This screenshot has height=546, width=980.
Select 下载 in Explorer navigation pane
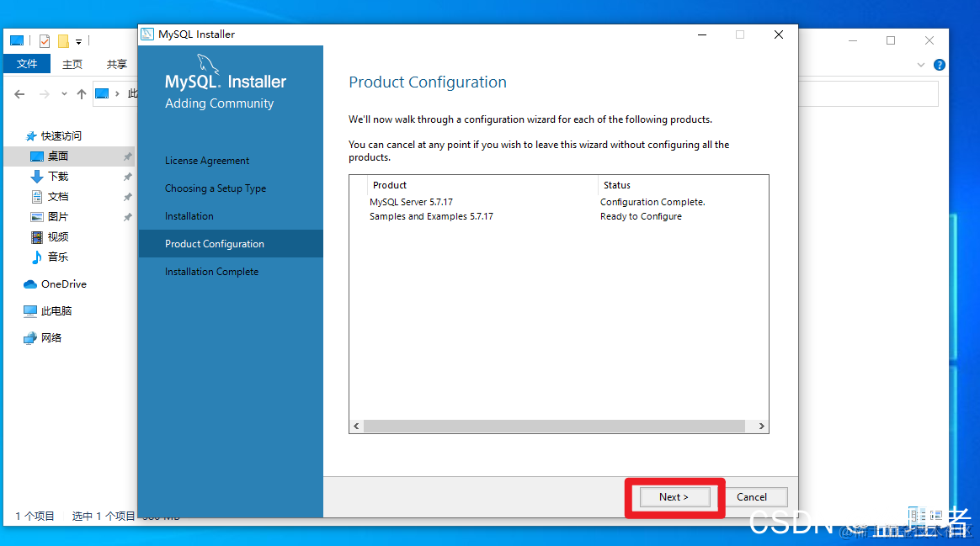58,176
